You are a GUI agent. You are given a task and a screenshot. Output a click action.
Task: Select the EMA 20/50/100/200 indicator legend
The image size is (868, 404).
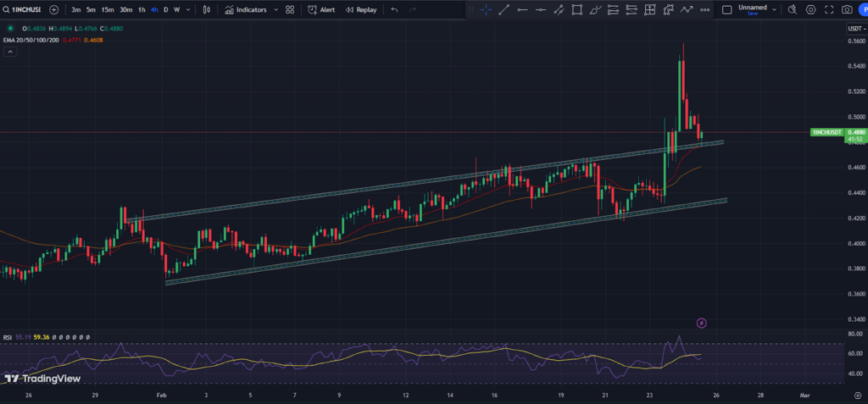tap(31, 40)
